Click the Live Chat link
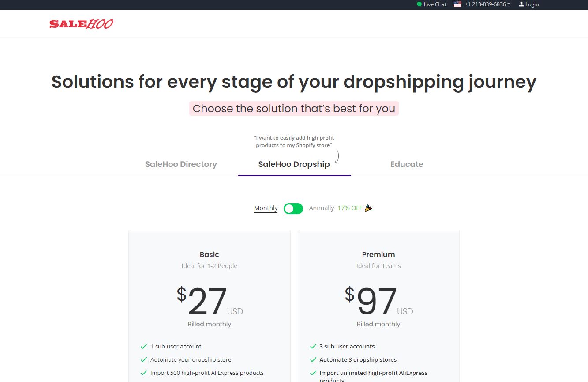 click(435, 4)
